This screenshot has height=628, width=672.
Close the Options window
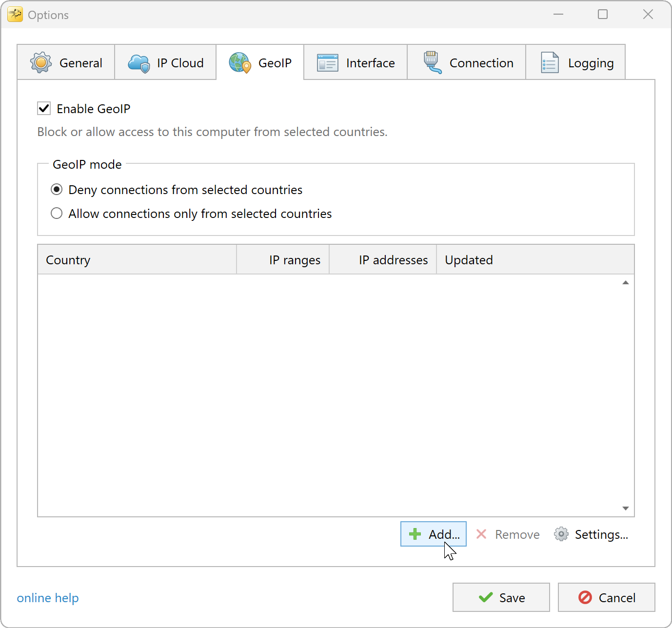click(648, 14)
